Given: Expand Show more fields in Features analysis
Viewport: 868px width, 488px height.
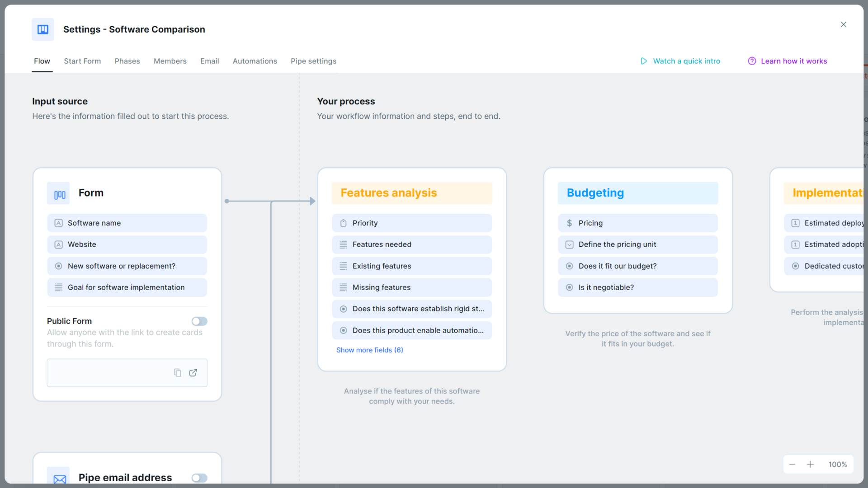Looking at the screenshot, I should tap(369, 350).
